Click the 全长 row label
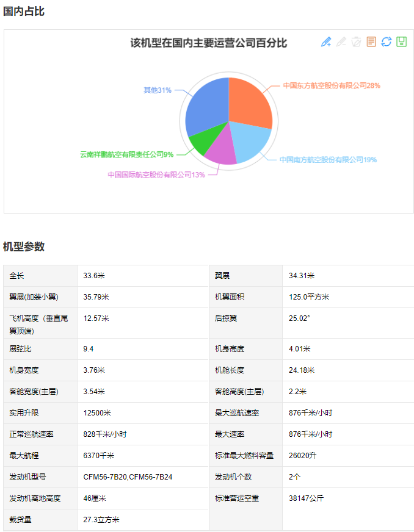The width and height of the screenshot is (414, 532). tap(16, 276)
